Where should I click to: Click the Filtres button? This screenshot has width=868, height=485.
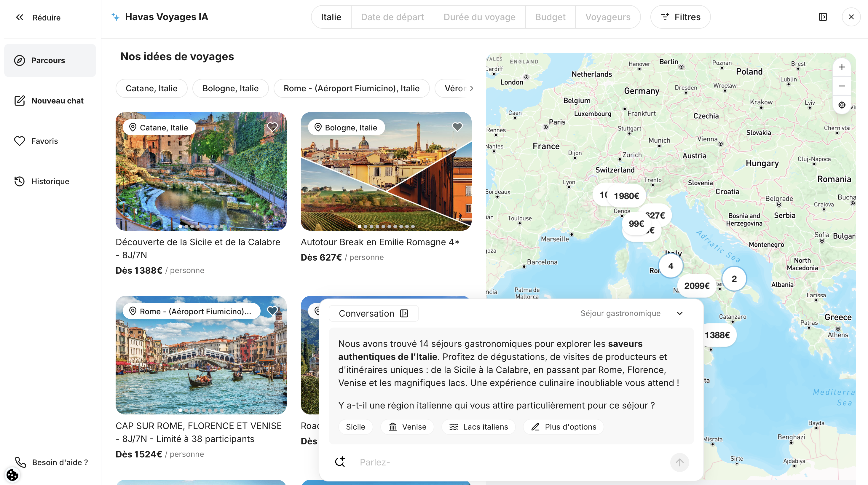click(680, 17)
